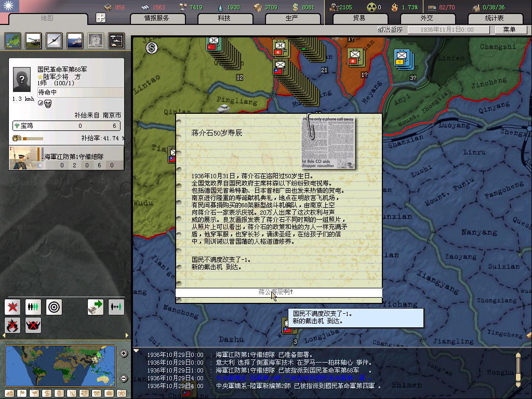Click the unknown commander portrait
Viewport: 532px width, 399px height.
[x=22, y=79]
